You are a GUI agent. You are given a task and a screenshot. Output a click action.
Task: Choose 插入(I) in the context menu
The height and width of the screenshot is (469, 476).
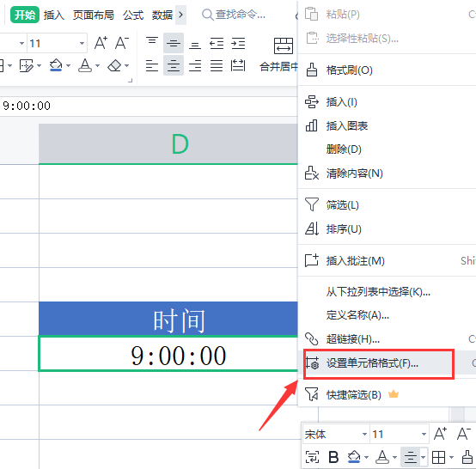coord(387,102)
